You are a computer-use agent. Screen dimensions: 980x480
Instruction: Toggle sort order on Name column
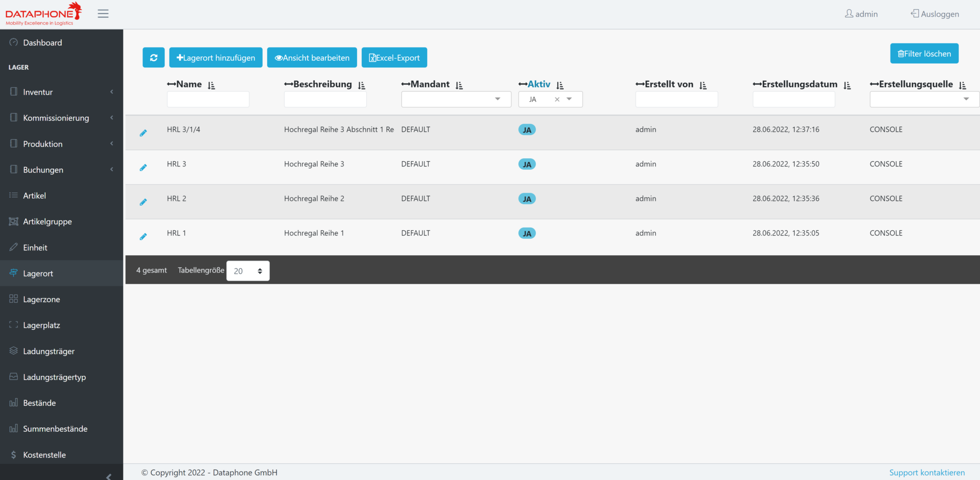(211, 84)
